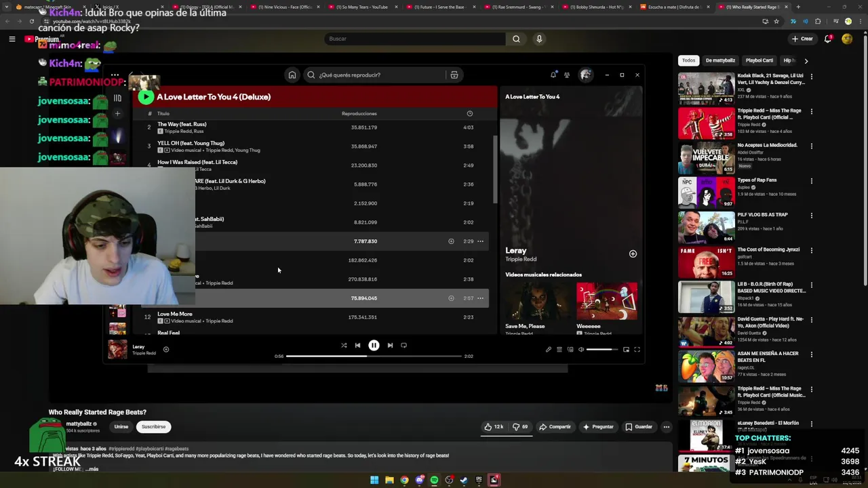Select the Todos filter chip
868x488 pixels.
tap(689, 60)
